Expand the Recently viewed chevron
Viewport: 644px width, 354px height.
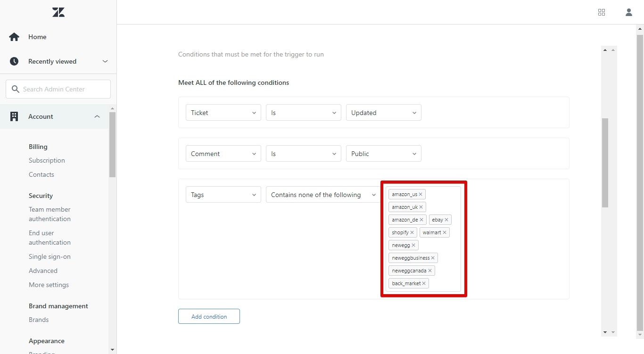105,61
